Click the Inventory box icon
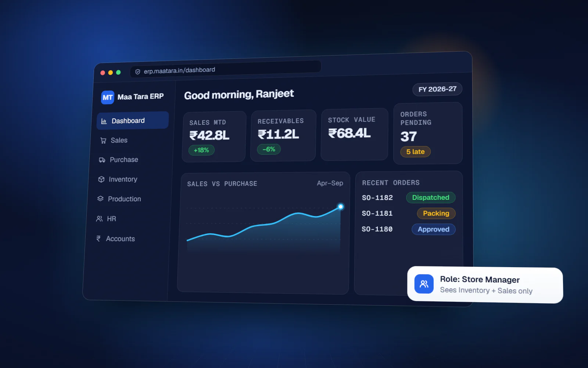588x368 pixels. coord(101,179)
